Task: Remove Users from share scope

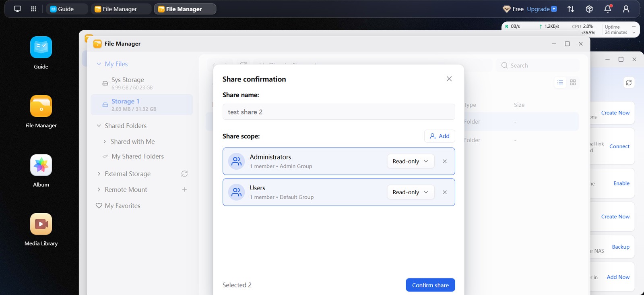Action: [445, 192]
